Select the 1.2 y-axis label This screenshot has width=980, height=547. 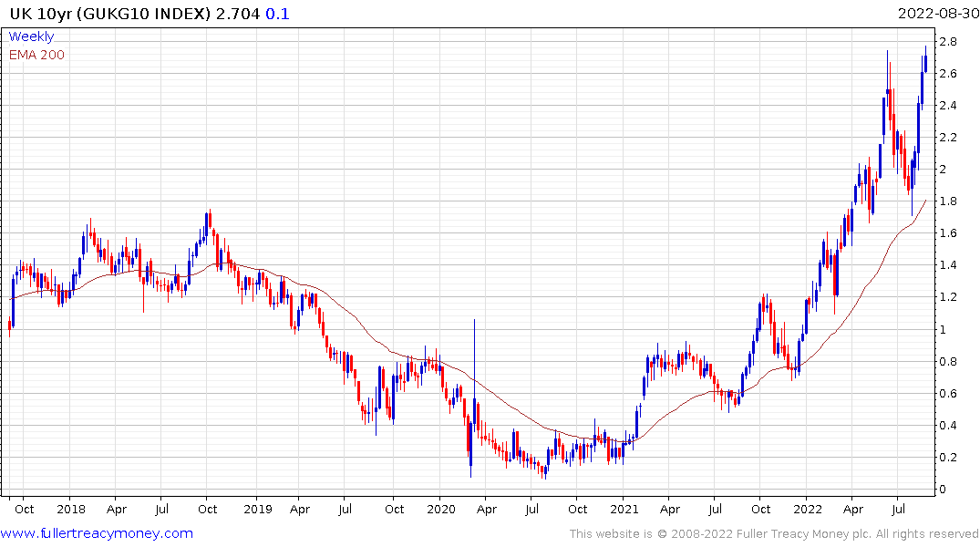[x=947, y=297]
